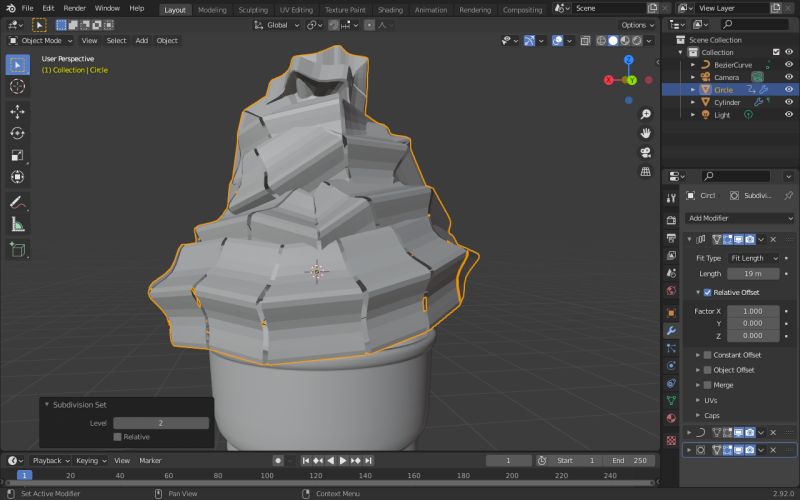Adjust the Length 19 m field
The height and width of the screenshot is (500, 800).
(x=753, y=274)
